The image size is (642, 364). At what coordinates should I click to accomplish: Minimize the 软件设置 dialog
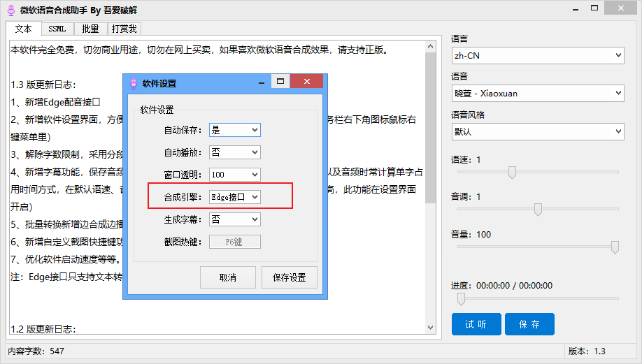(x=262, y=82)
